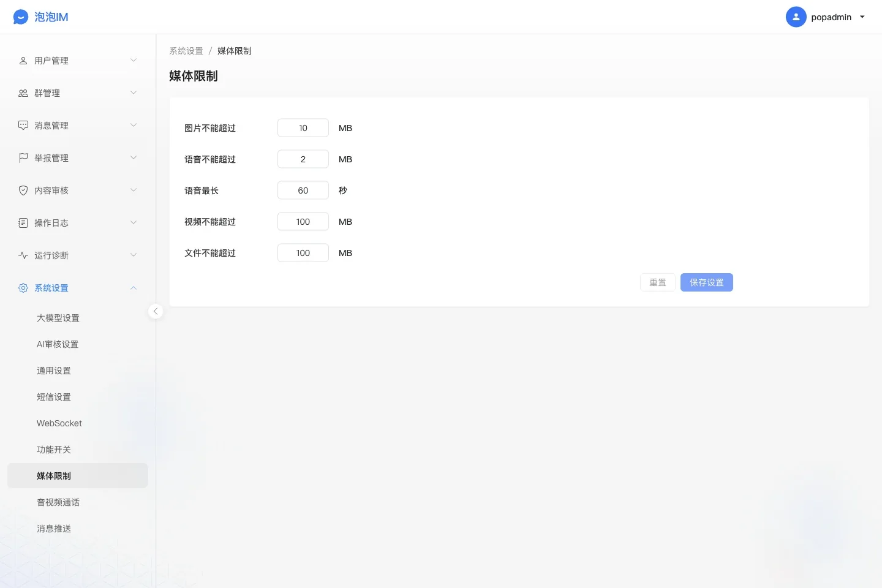Click the 媒体限制 breadcrumb text

coord(235,51)
